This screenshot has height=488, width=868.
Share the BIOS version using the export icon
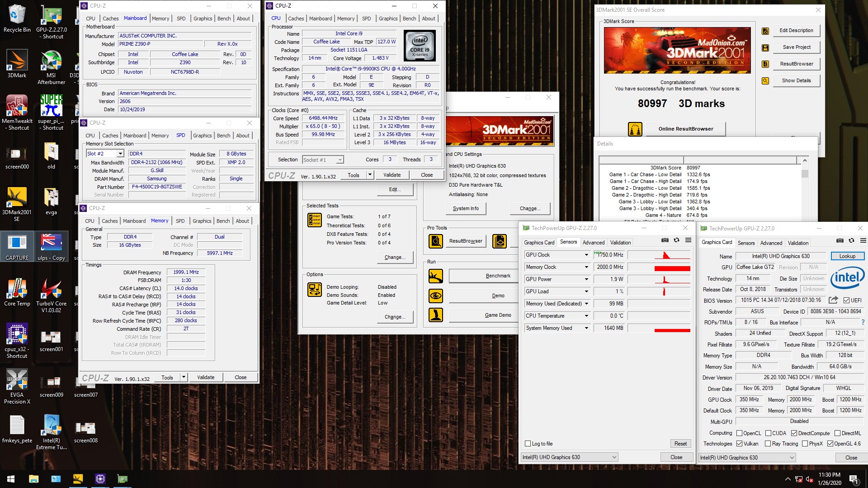pyautogui.click(x=833, y=300)
